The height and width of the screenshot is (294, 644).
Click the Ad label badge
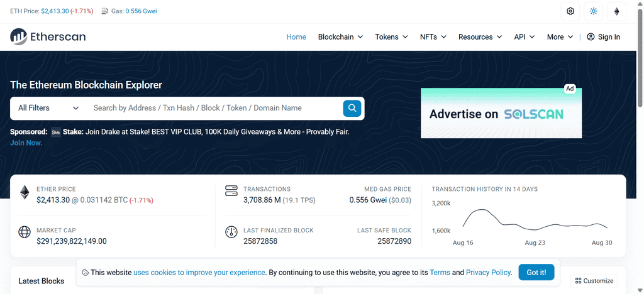click(x=570, y=89)
